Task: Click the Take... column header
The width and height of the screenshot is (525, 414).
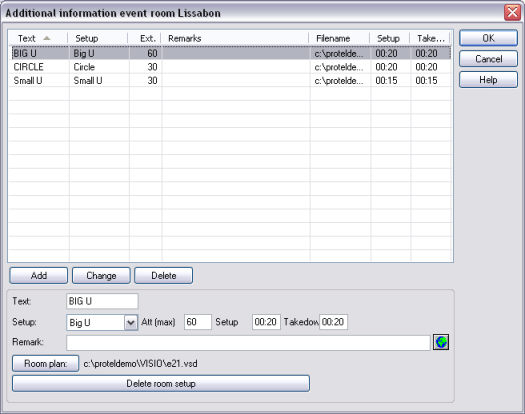Action: pyautogui.click(x=430, y=38)
